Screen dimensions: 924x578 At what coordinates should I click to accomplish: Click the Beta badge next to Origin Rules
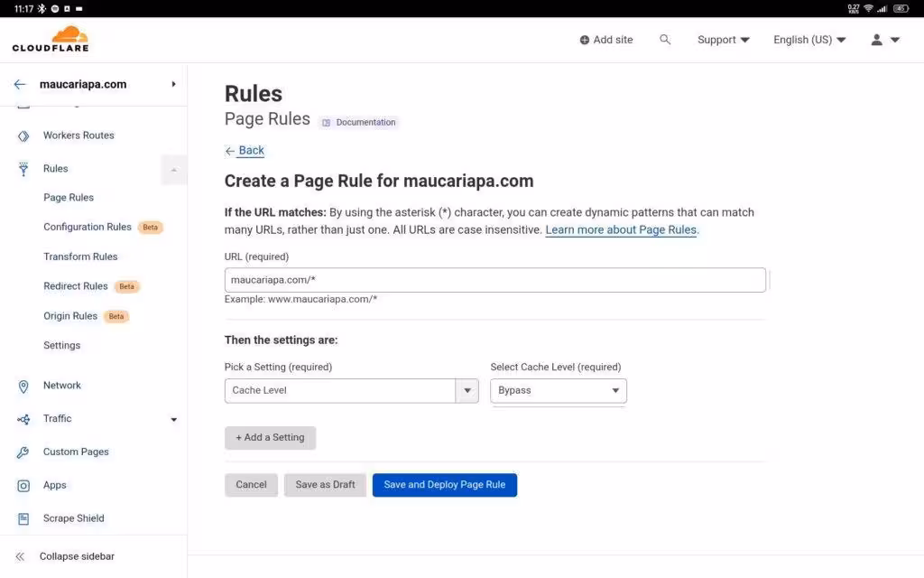tap(116, 317)
